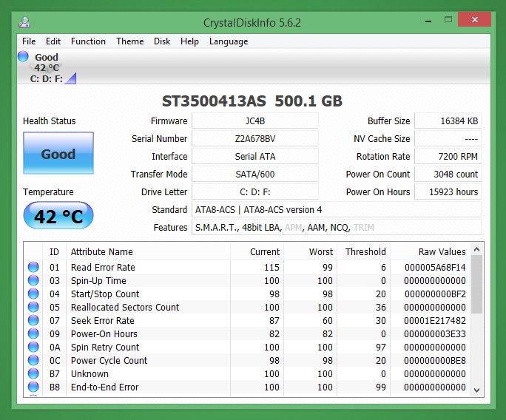Image resolution: width=506 pixels, height=420 pixels.
Task: Open the Edit menu
Action: pos(53,41)
